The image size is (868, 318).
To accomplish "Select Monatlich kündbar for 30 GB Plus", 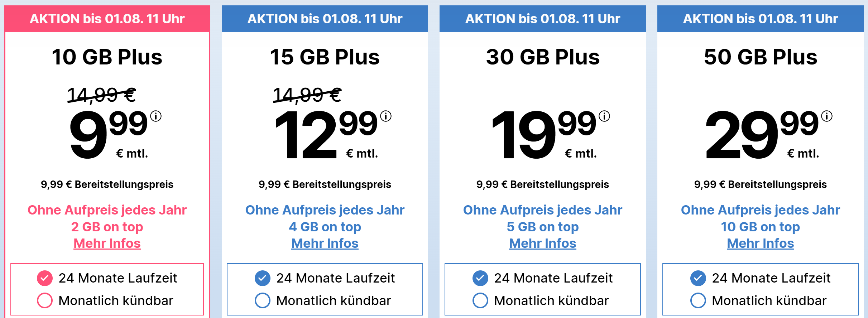I will [480, 300].
